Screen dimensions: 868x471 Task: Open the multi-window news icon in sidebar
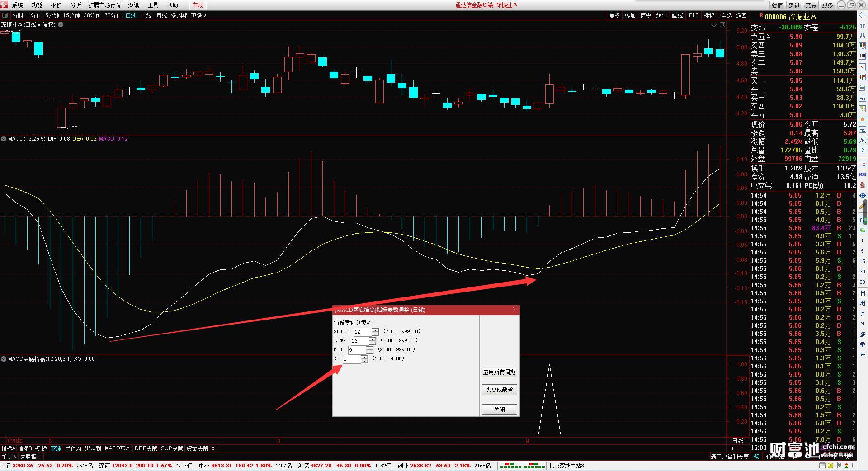(863, 88)
